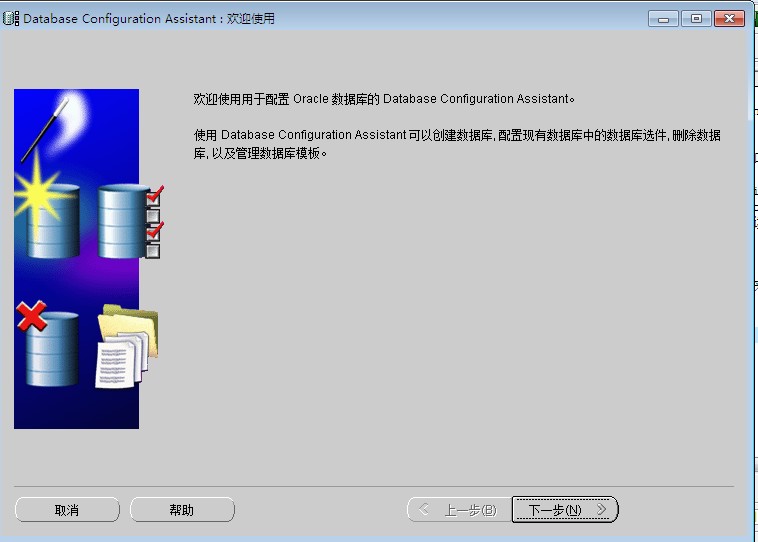Image resolution: width=758 pixels, height=542 pixels.
Task: Click the 取消 (Cancel) button
Action: [67, 510]
